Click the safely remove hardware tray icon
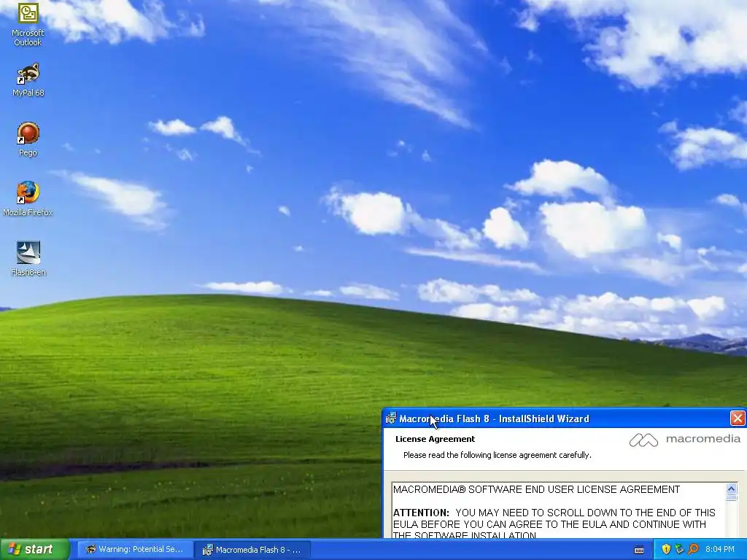This screenshot has width=747, height=560. point(679,550)
